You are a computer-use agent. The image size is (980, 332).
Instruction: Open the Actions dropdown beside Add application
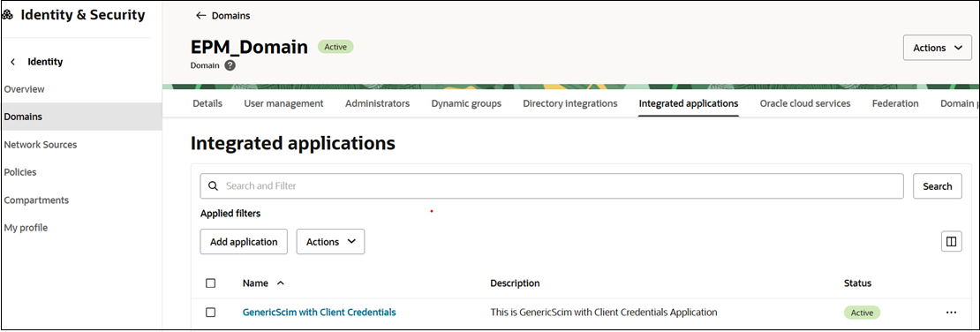pyautogui.click(x=330, y=241)
